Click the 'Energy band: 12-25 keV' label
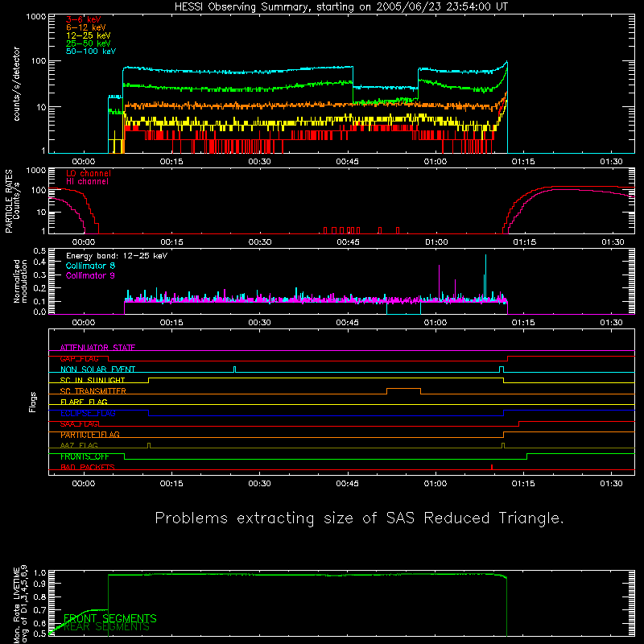The height and width of the screenshot is (644, 644). pyautogui.click(x=117, y=256)
